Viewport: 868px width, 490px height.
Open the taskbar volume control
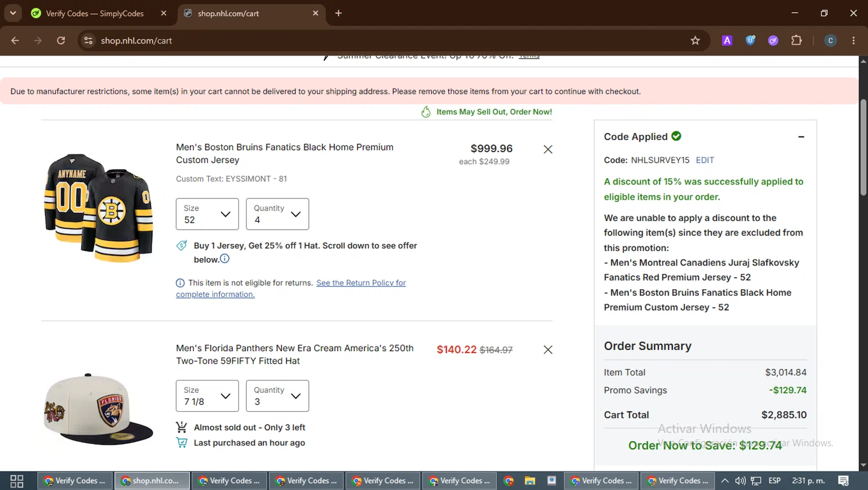click(x=741, y=481)
